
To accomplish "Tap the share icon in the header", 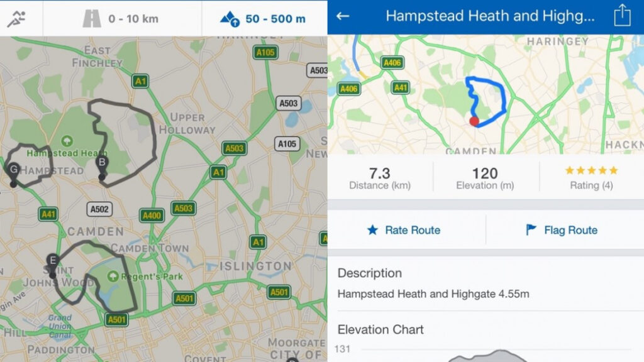I will coord(621,14).
